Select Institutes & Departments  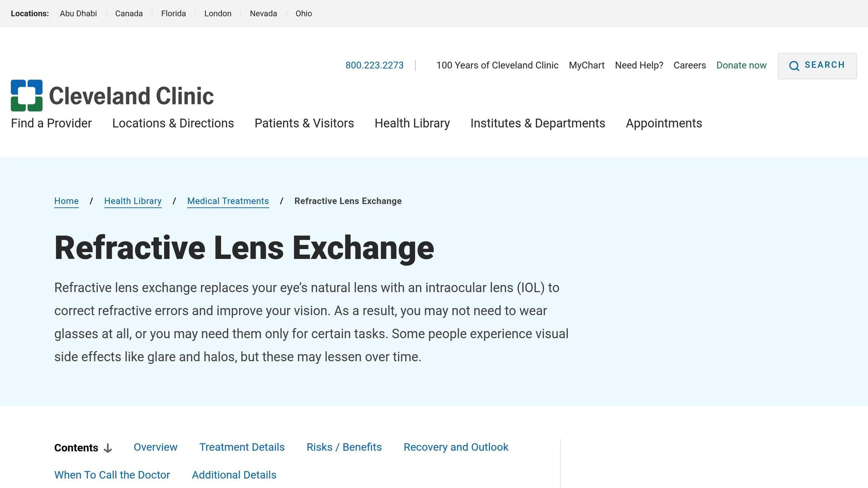pyautogui.click(x=537, y=123)
